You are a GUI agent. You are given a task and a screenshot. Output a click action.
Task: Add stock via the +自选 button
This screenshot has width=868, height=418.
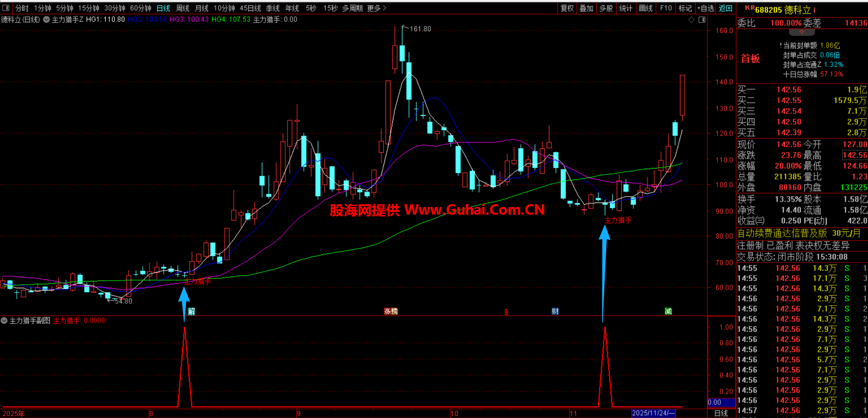(x=705, y=8)
